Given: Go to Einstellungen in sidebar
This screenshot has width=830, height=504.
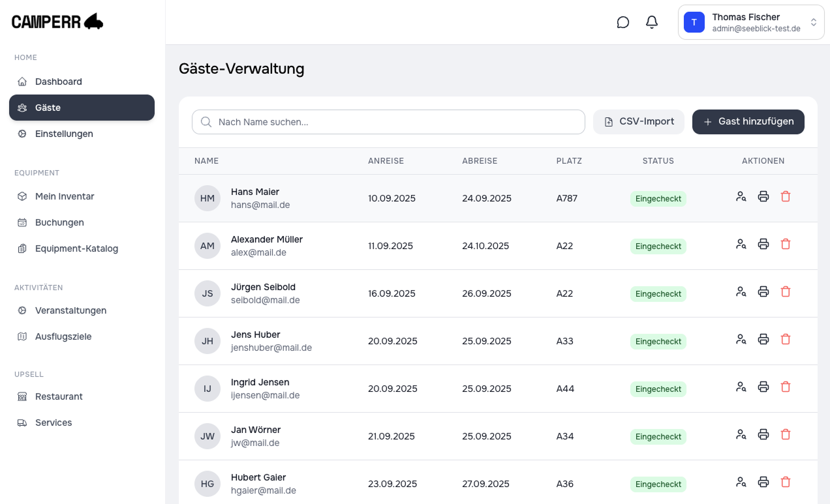Looking at the screenshot, I should pyautogui.click(x=64, y=134).
